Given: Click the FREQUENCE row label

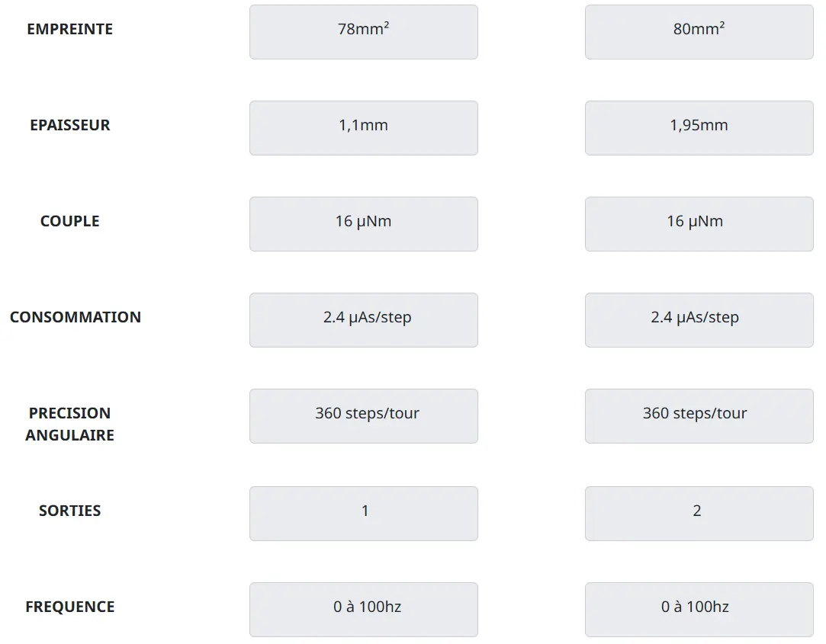Looking at the screenshot, I should coord(69,607).
